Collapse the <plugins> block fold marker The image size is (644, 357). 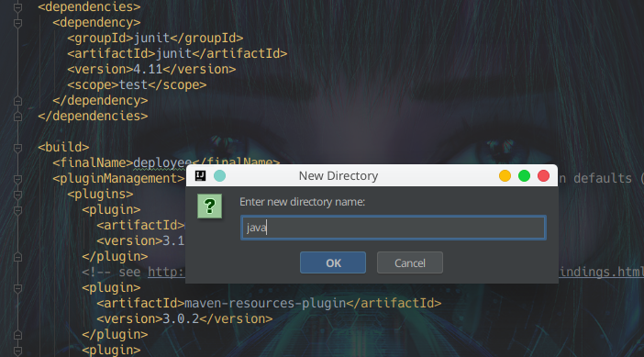click(17, 195)
